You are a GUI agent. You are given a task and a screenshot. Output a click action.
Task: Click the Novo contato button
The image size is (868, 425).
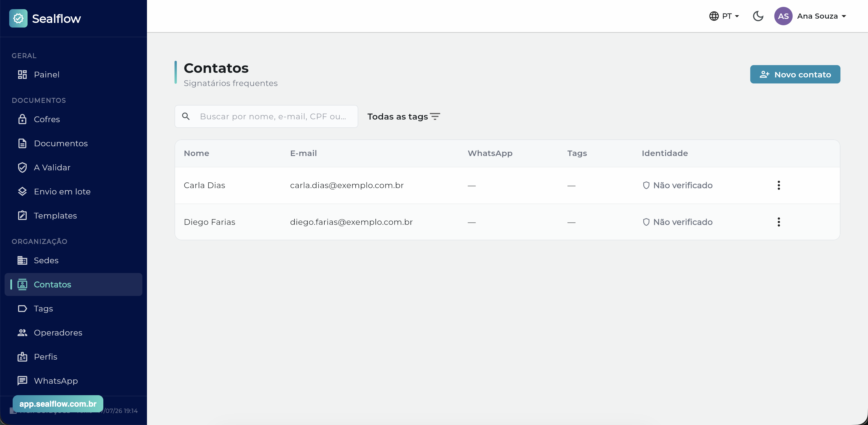point(795,75)
